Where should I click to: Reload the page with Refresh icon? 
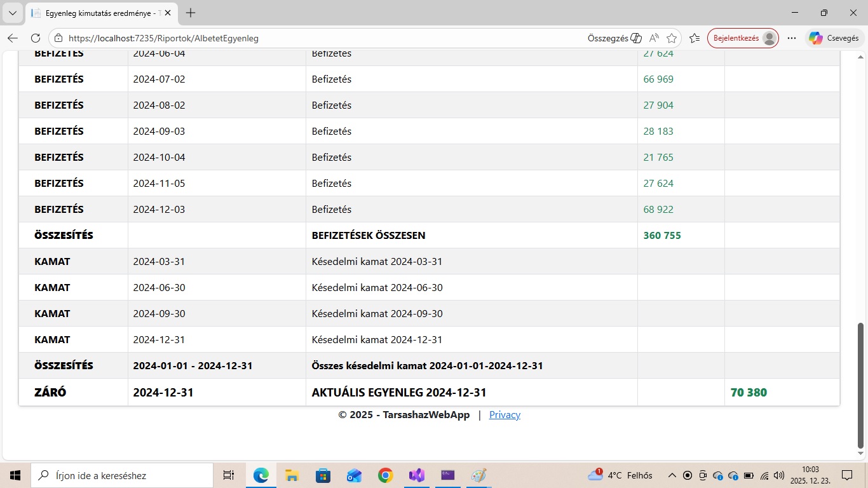[36, 38]
